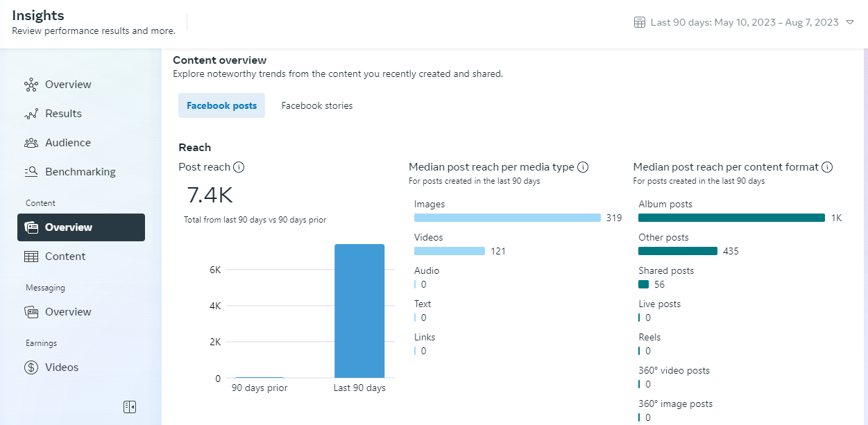Go to the Benchmarking page
The width and height of the screenshot is (868, 425).
pyautogui.click(x=80, y=172)
